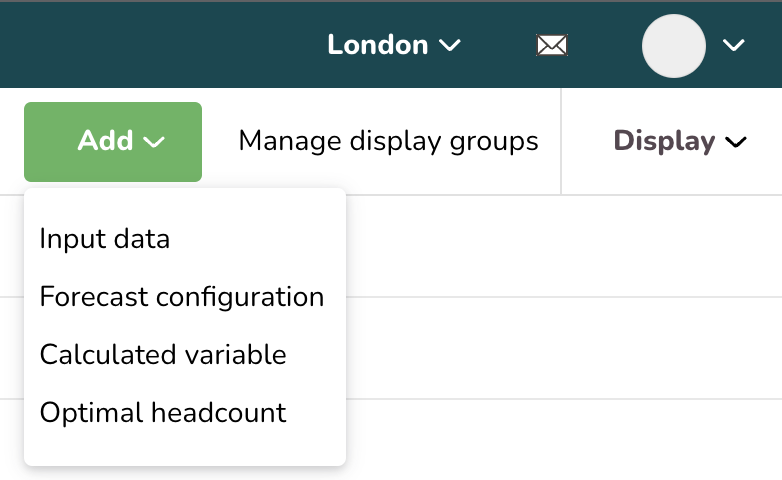The image size is (782, 480).
Task: Choose Input data from the Add menu
Action: click(105, 239)
